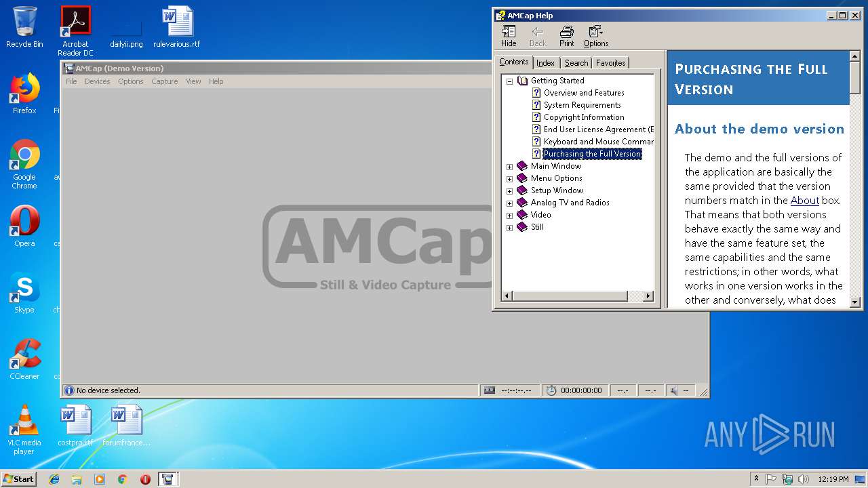Click the Windows Start button

tap(18, 479)
